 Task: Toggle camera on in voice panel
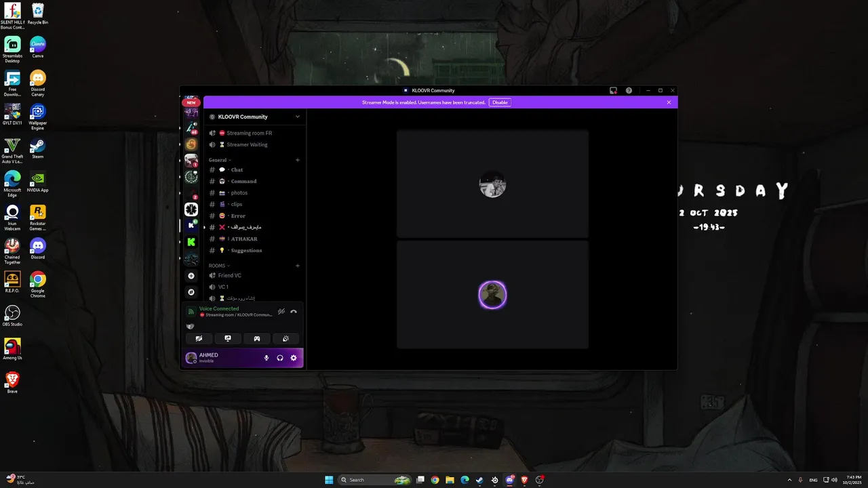[199, 338]
